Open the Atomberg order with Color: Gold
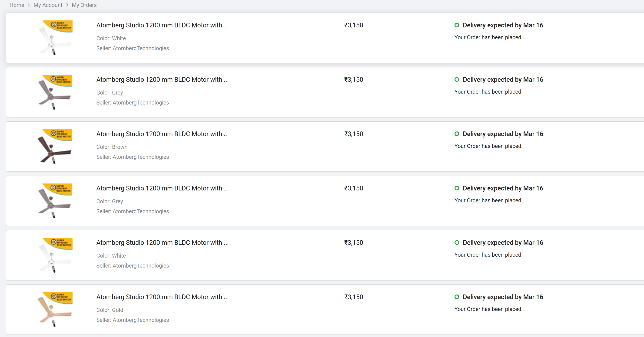 163,297
